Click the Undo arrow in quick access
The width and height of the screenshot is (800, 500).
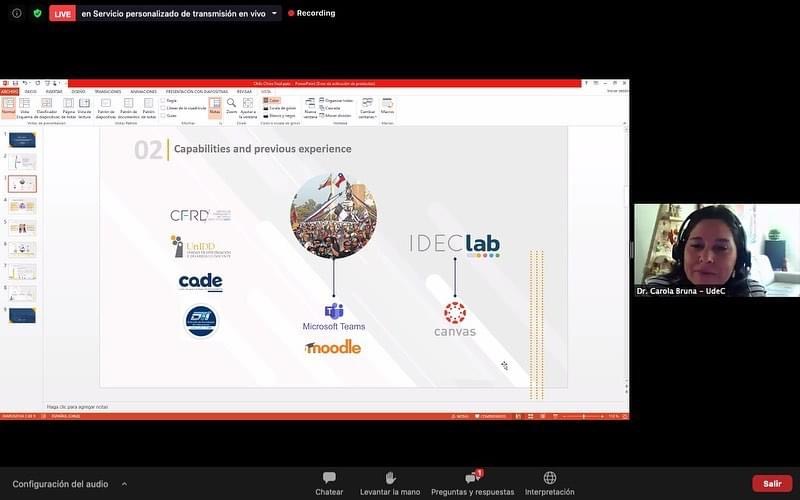pyautogui.click(x=24, y=83)
